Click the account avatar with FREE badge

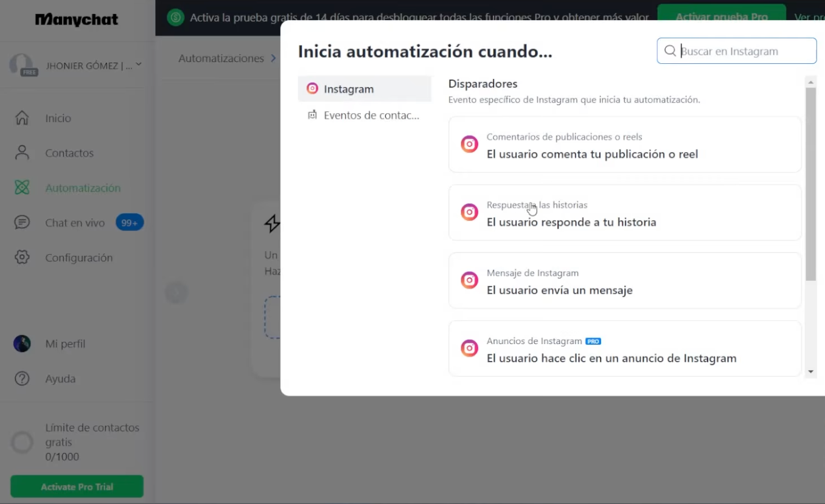tap(22, 65)
